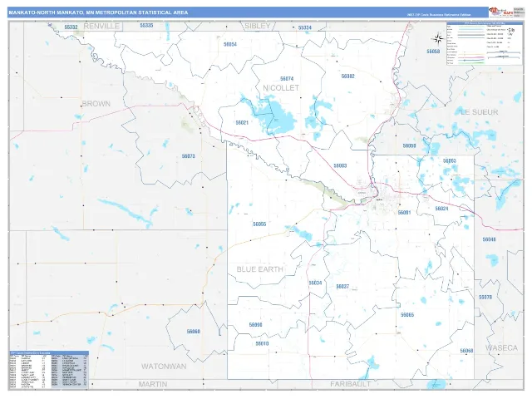The height and width of the screenshot is (399, 532).
Task: Click ZIP code 56090 label
Action: (255, 325)
